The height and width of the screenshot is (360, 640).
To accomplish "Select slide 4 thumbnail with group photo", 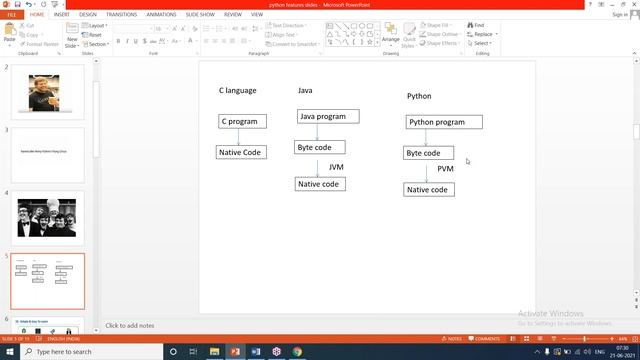I will pos(48,218).
